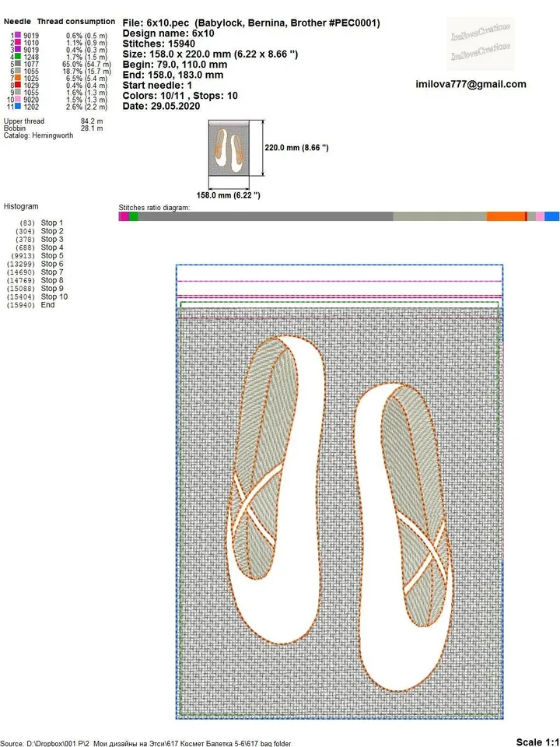Click the blue swatch for thread 1202
The height and width of the screenshot is (747, 560).
18,107
